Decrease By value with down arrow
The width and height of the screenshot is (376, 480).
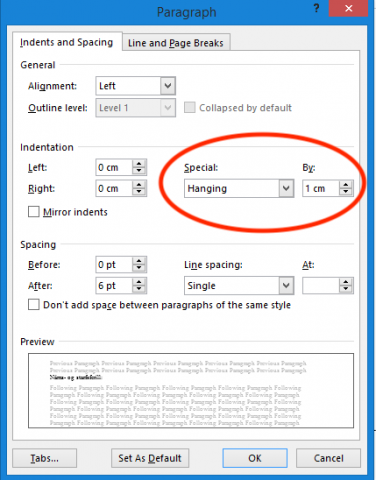(x=346, y=192)
